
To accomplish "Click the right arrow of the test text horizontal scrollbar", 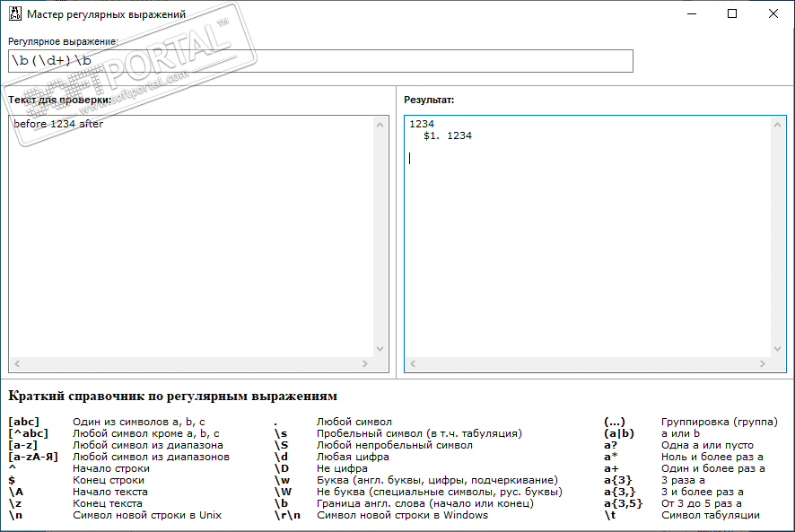I will (x=365, y=363).
